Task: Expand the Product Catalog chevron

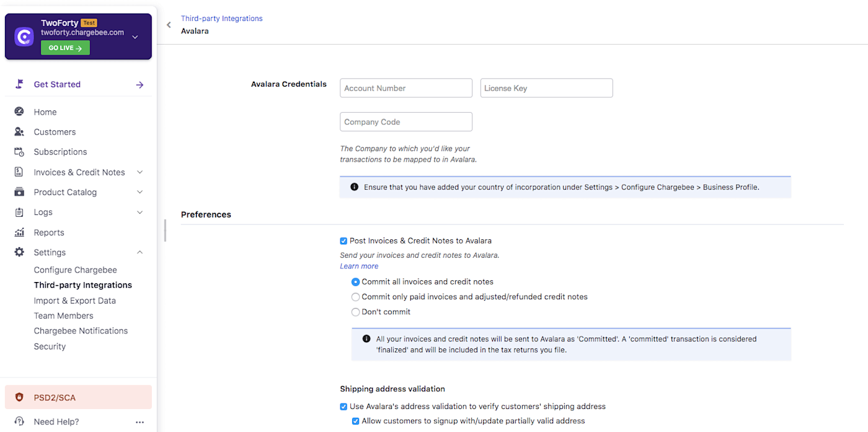Action: click(139, 192)
